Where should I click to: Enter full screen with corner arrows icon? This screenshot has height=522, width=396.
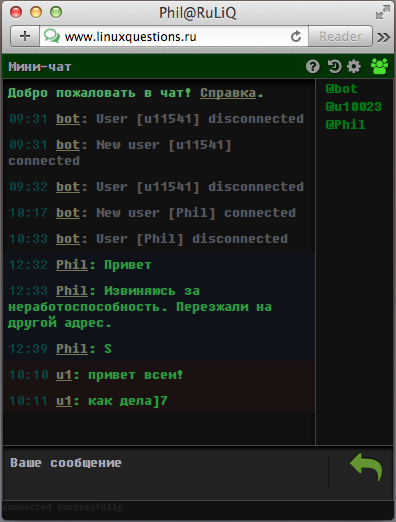pyautogui.click(x=383, y=12)
